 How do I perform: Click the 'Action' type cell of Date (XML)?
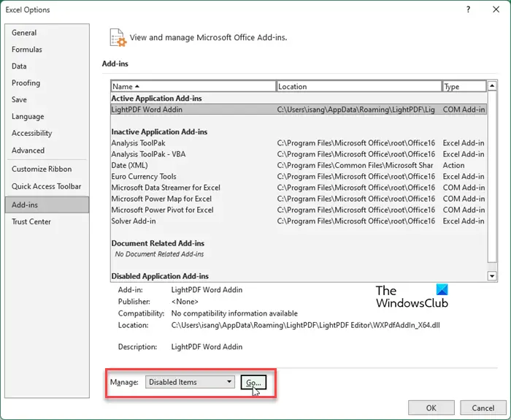[x=453, y=165]
